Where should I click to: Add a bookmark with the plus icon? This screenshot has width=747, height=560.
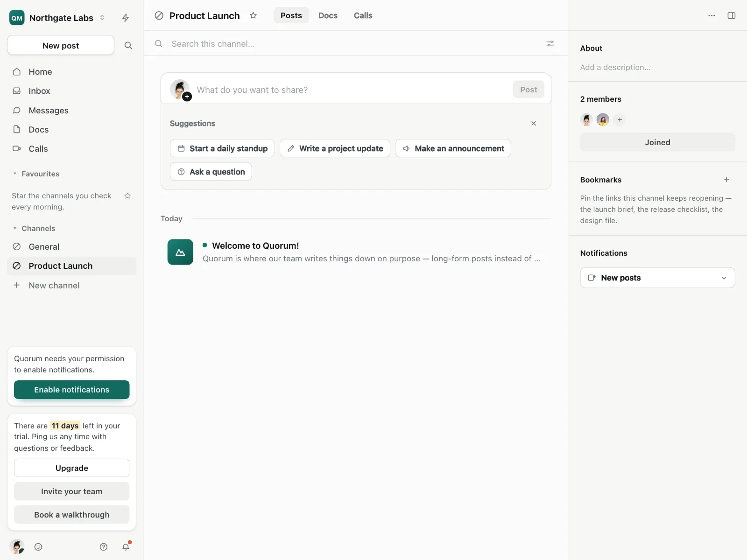coord(726,180)
